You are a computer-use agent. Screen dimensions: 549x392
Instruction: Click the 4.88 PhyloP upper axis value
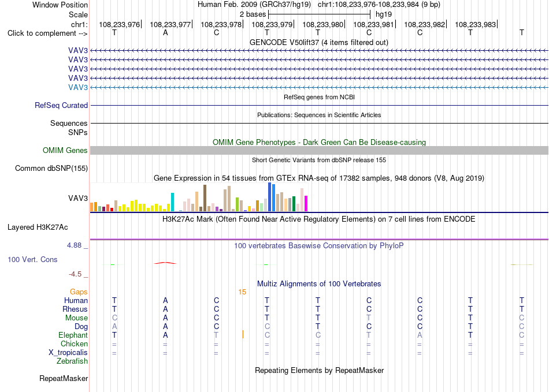click(74, 245)
